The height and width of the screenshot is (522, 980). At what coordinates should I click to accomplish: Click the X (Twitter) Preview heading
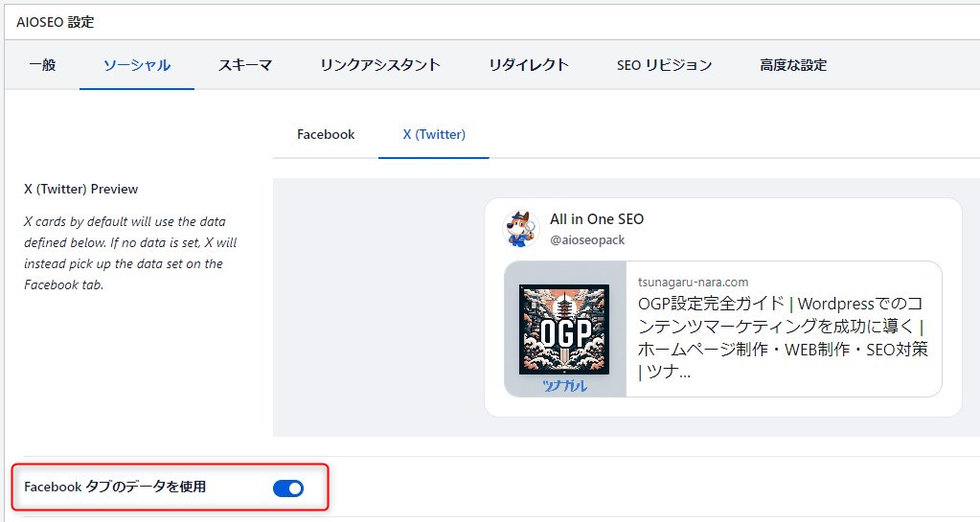[x=81, y=190]
